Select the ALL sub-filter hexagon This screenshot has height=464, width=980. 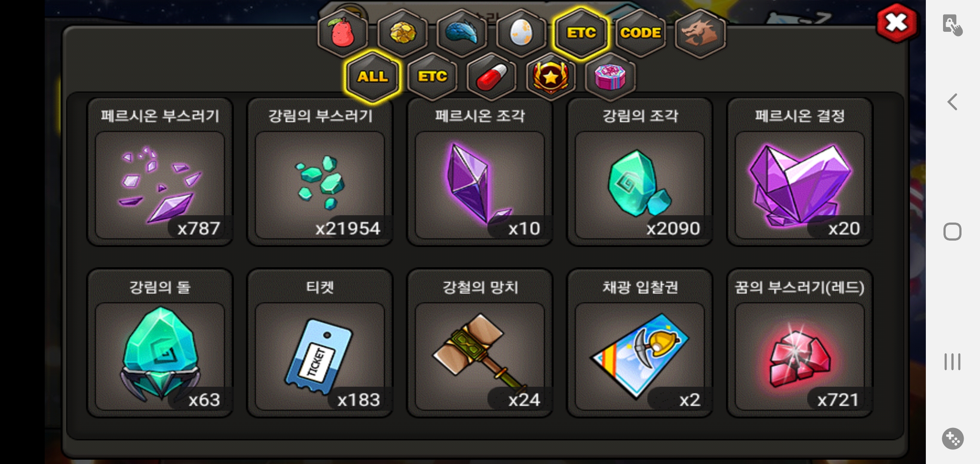click(373, 77)
